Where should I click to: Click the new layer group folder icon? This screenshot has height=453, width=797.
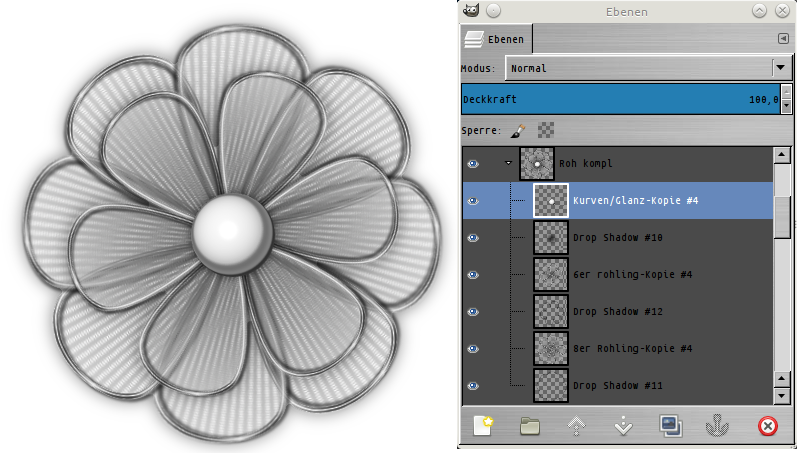(x=530, y=426)
